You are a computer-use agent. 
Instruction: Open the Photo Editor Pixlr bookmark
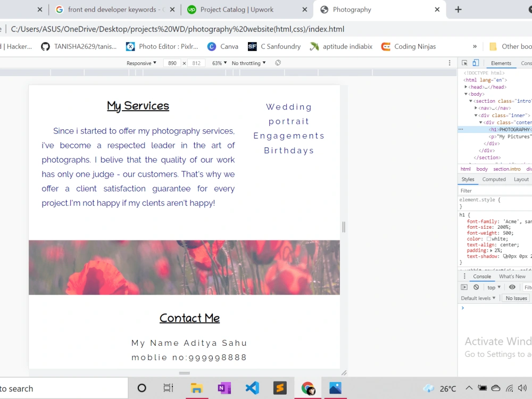click(162, 46)
